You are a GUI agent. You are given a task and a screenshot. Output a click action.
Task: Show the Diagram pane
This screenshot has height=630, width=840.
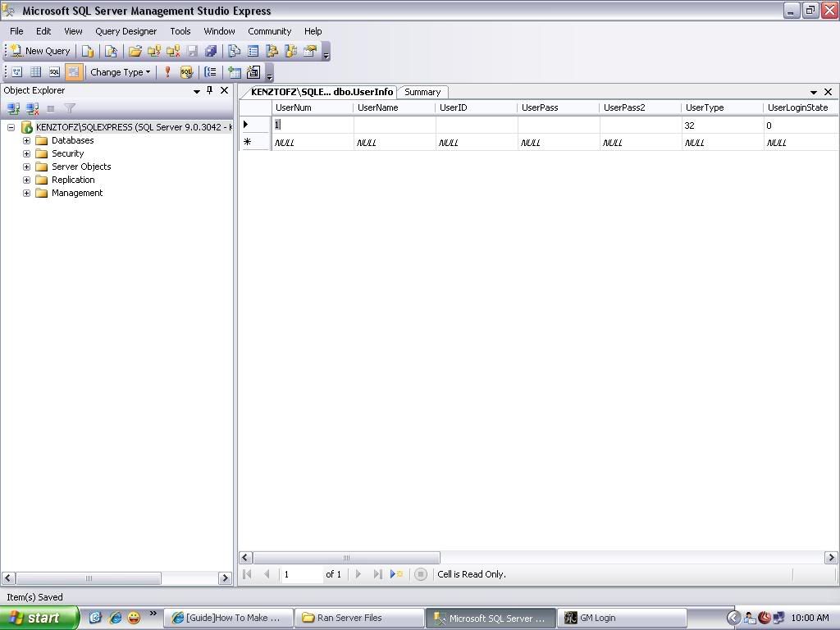[x=16, y=72]
